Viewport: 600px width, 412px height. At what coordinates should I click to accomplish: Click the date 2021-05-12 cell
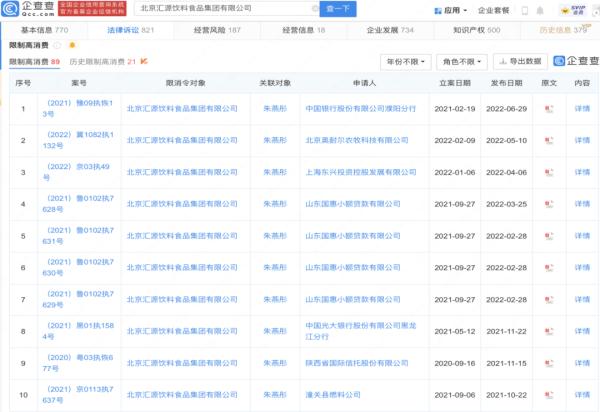tap(455, 331)
